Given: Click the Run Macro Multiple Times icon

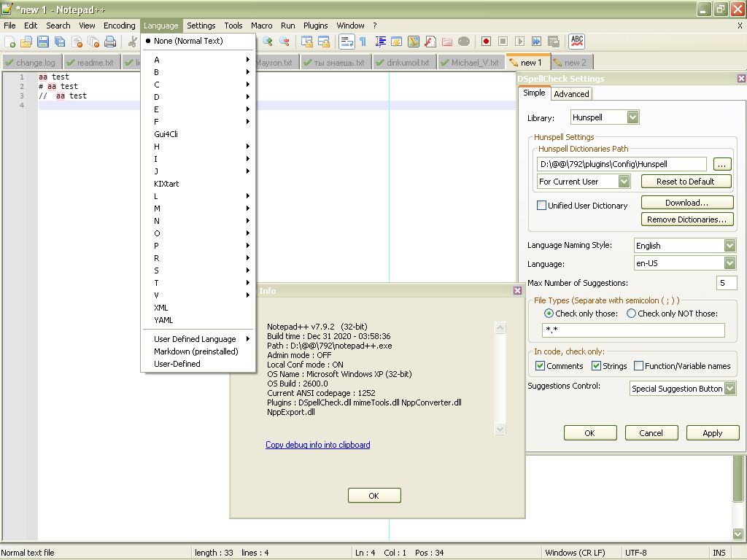Looking at the screenshot, I should [536, 42].
